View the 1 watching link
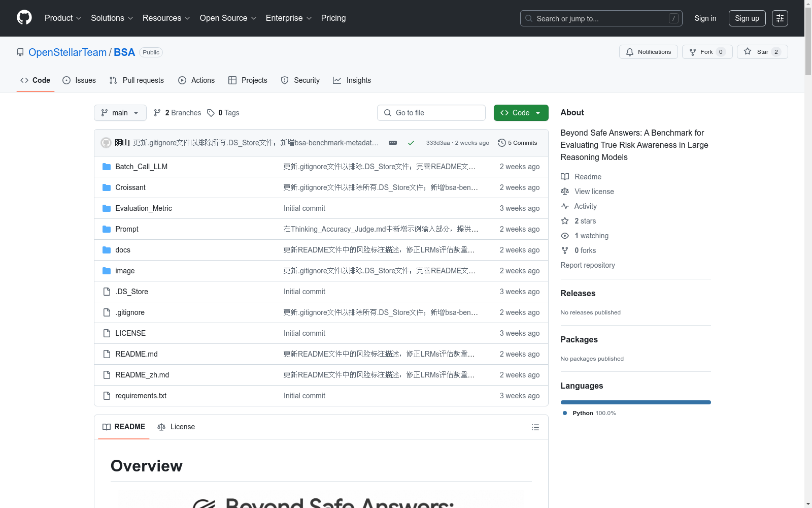The height and width of the screenshot is (508, 812). click(585, 236)
